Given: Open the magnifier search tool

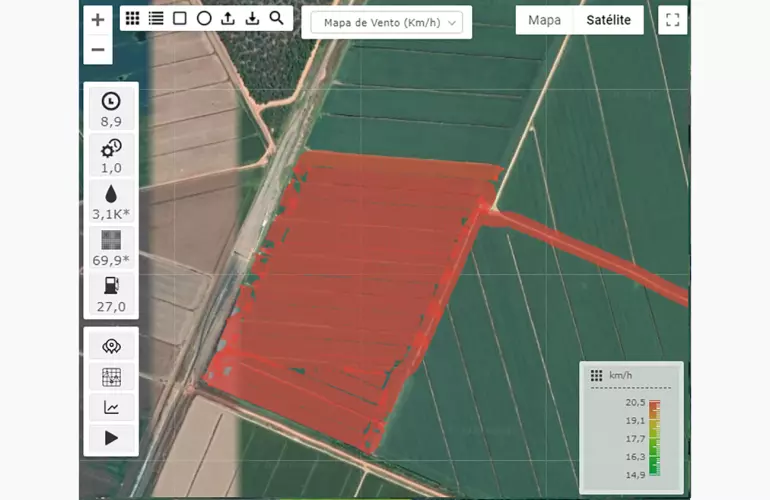Looking at the screenshot, I should click(x=276, y=18).
